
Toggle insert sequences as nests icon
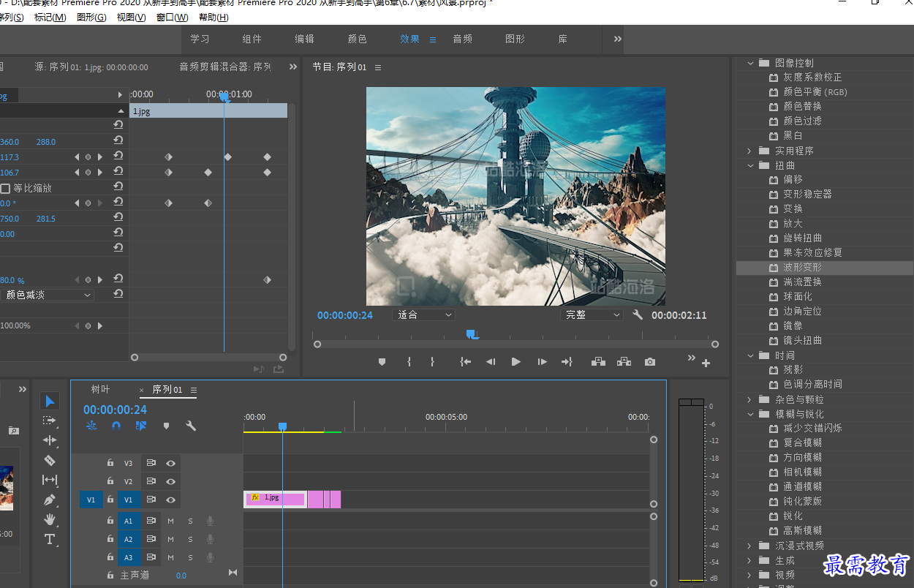(91, 426)
